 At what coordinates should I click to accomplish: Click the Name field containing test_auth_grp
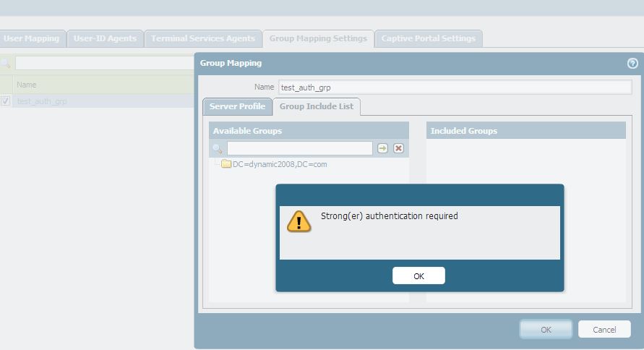[455, 87]
